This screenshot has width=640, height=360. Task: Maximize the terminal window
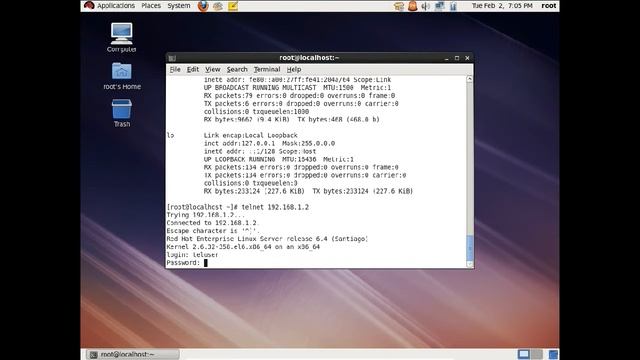pyautogui.click(x=457, y=58)
